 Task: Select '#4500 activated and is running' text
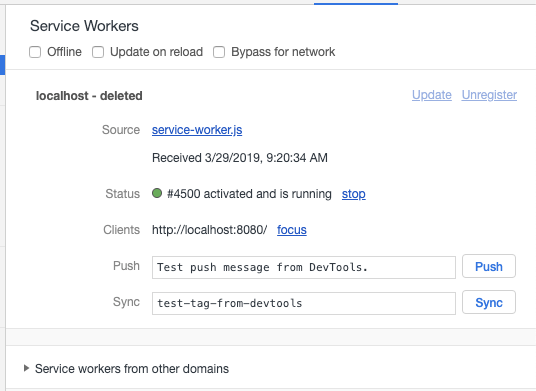click(249, 194)
